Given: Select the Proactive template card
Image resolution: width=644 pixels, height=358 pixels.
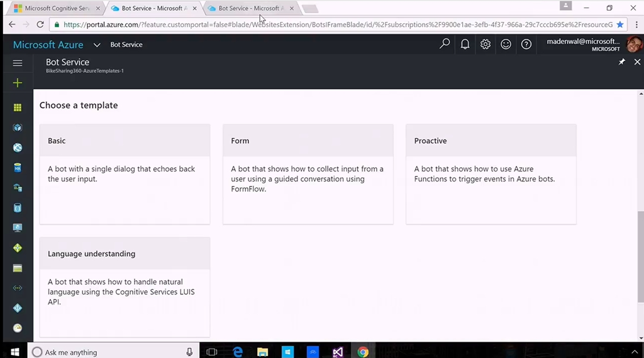Looking at the screenshot, I should (x=491, y=174).
